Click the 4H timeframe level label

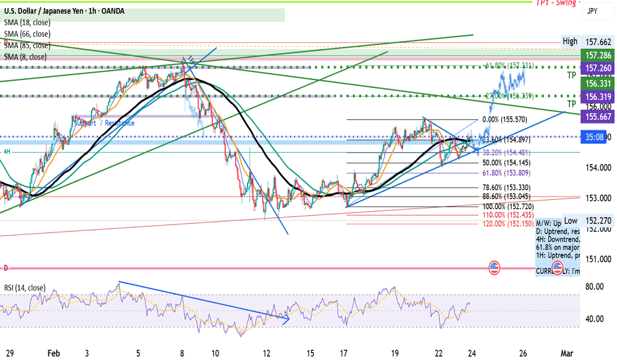(x=8, y=152)
